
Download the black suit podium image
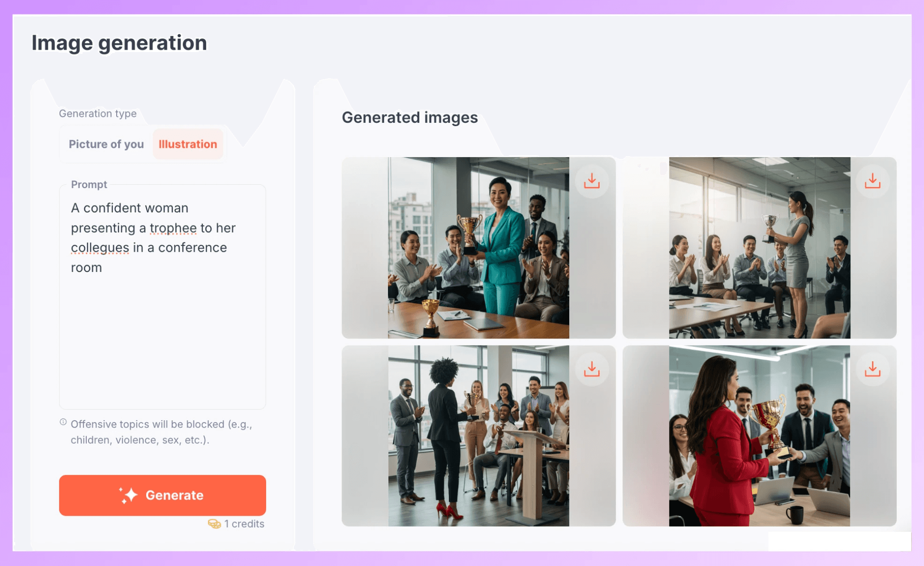point(592,370)
